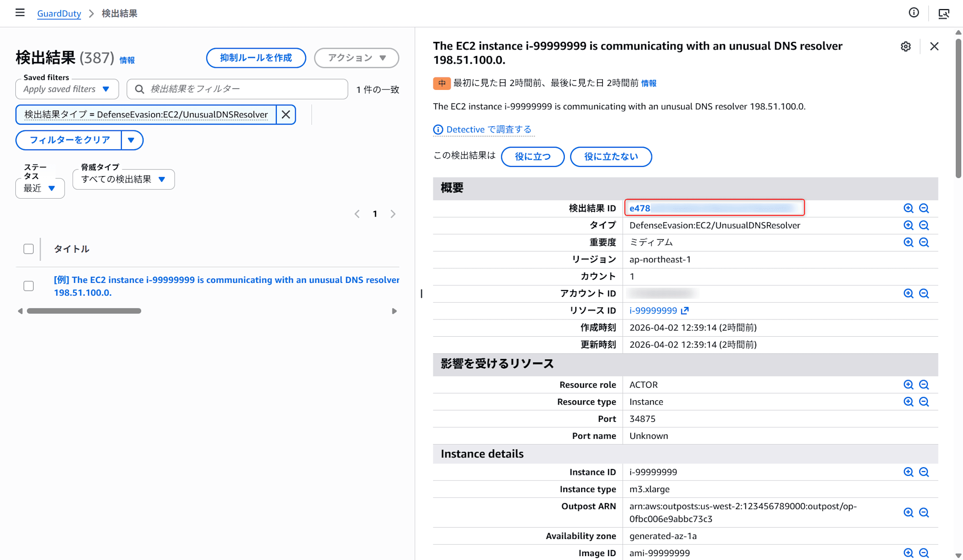
Task: Exclude filter icon for Resource role row
Action: point(924,385)
